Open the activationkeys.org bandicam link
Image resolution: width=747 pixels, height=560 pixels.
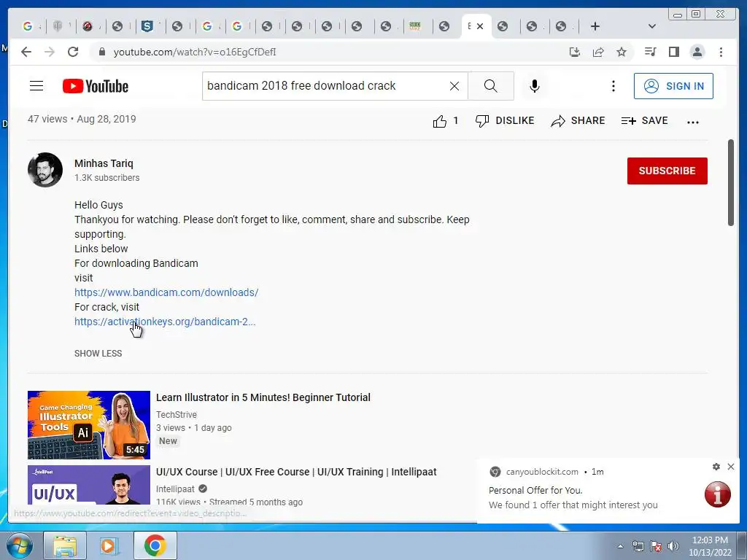[x=165, y=322]
